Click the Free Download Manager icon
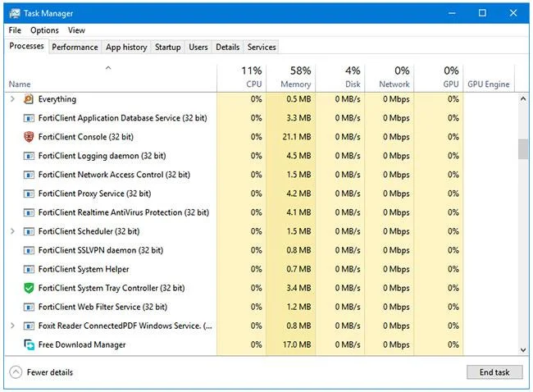This screenshot has width=533, height=392. 29,344
